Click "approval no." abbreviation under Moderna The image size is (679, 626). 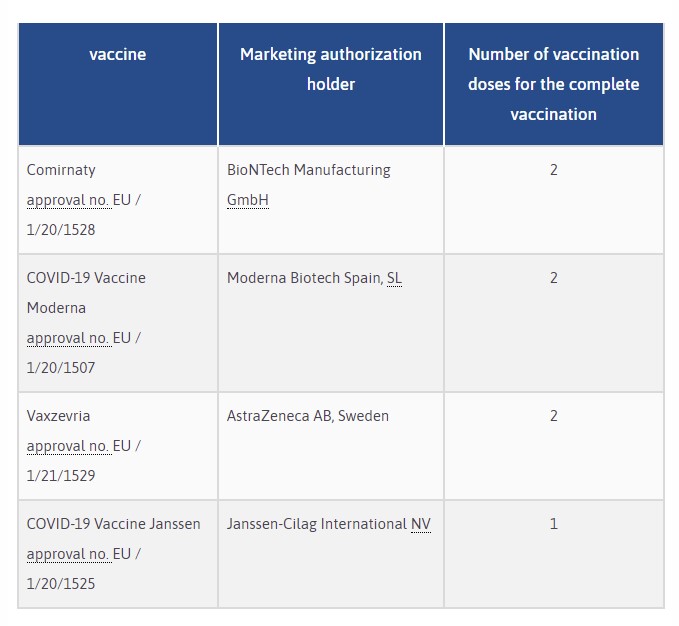[x=68, y=338]
